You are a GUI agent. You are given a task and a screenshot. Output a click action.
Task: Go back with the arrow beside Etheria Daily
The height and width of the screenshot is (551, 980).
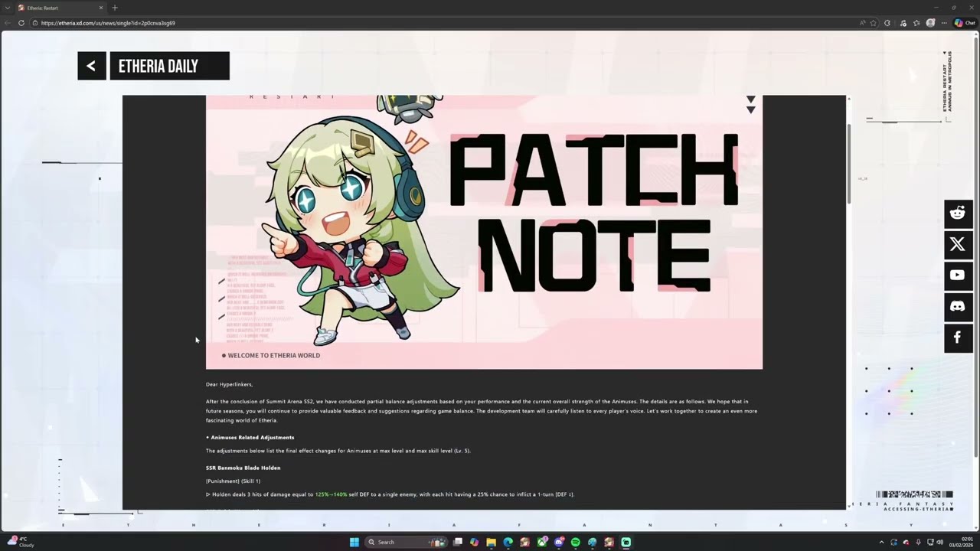pos(91,66)
